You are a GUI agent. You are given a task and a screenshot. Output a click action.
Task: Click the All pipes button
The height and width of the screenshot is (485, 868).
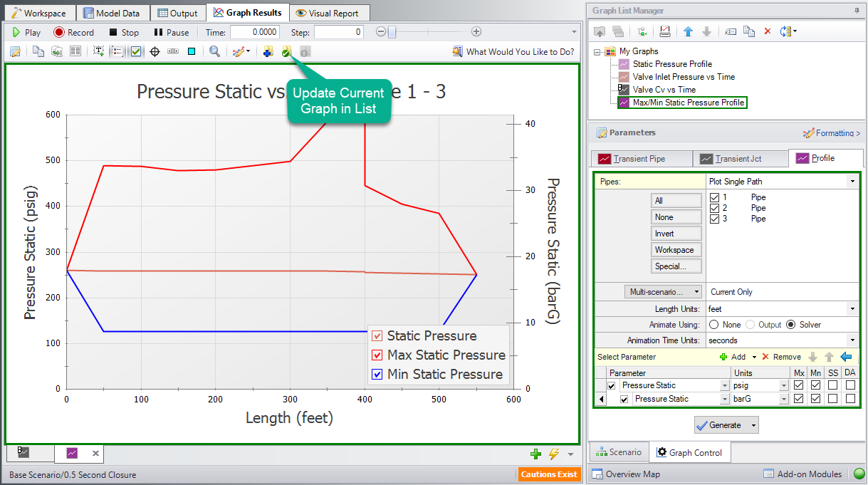[x=676, y=201]
